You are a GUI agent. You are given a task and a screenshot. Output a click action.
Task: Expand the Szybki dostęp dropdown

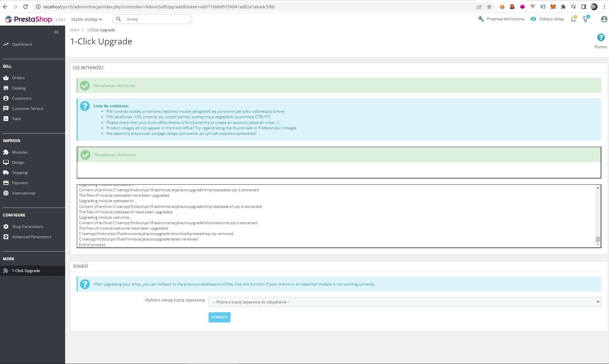pos(86,19)
